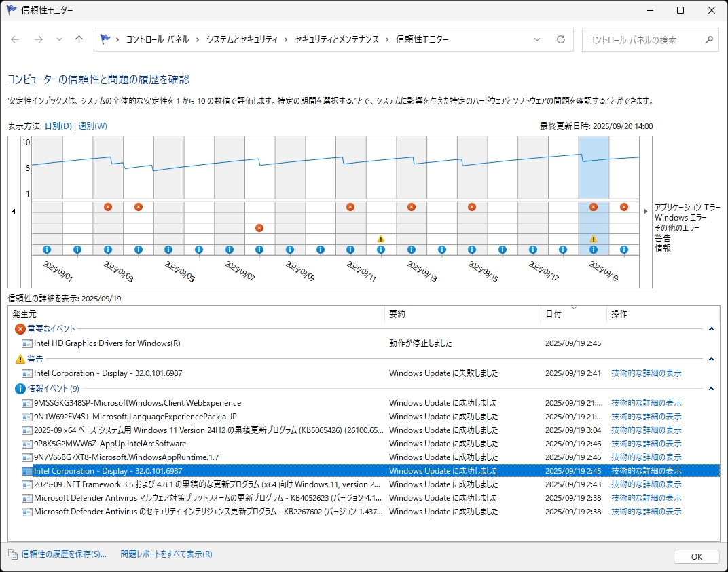Open the recent locations dropdown beside the forward arrow

(59, 39)
